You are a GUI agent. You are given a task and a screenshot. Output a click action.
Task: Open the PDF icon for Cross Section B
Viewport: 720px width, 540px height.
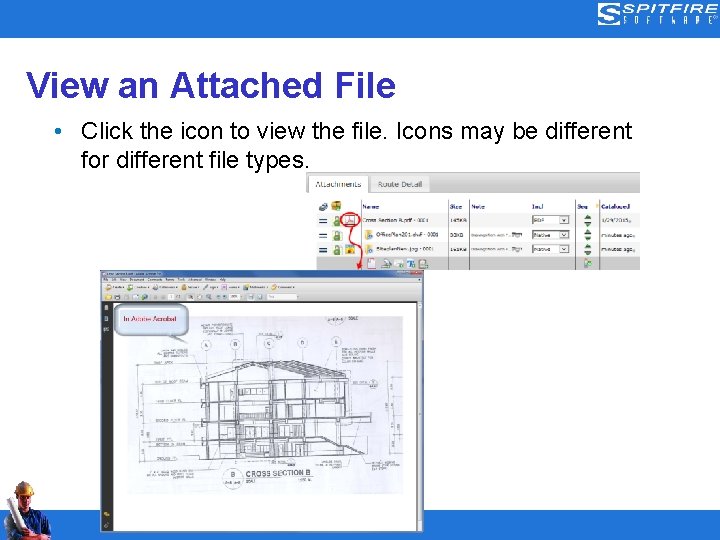coord(350,220)
